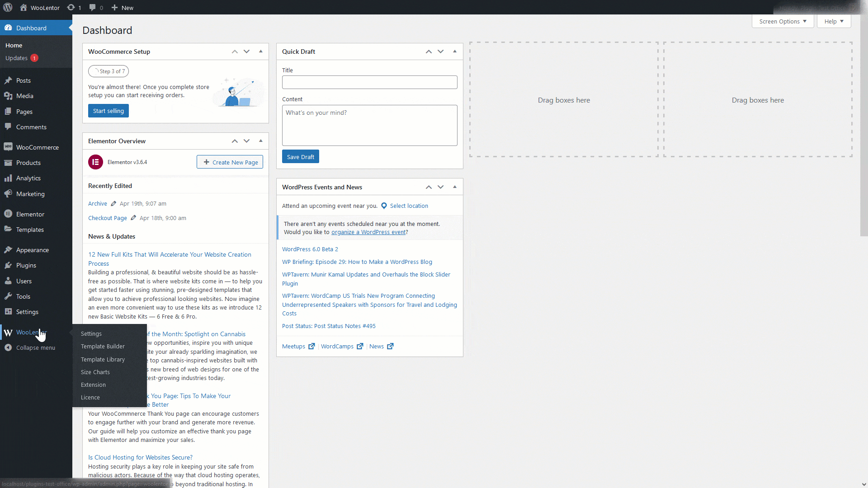Screen dimensions: 868x488
Task: Click the Pages icon in sidebar
Action: click(x=8, y=112)
